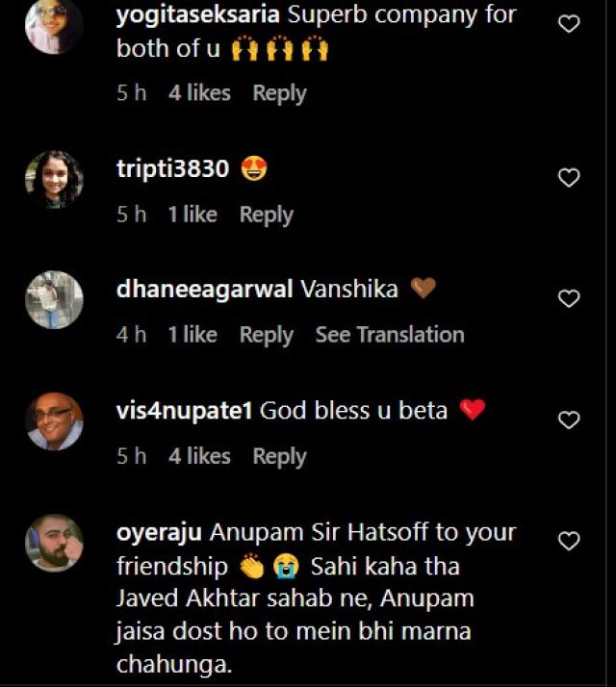View dhaneeagarwal's profile photo

pos(54,300)
